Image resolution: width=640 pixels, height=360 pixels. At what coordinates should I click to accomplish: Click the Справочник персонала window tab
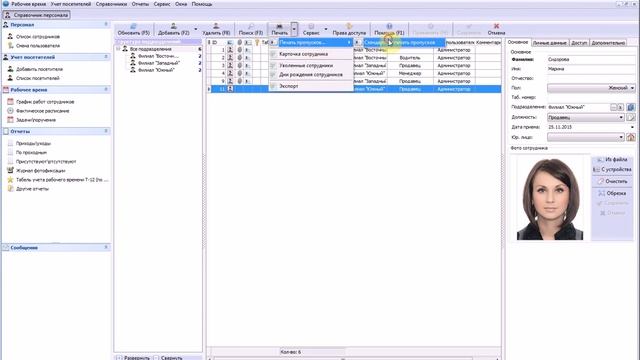(37, 15)
